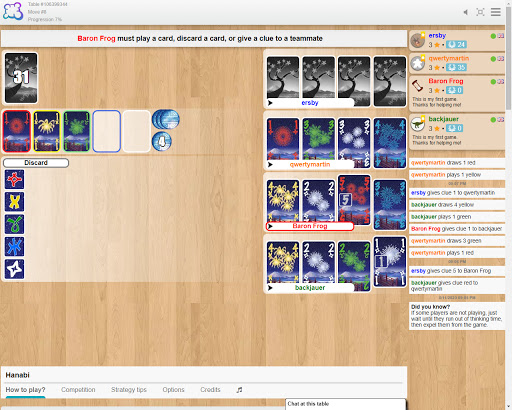Click ersby's fourth hidden card
Image resolution: width=512 pixels, height=410 pixels.
click(x=390, y=81)
